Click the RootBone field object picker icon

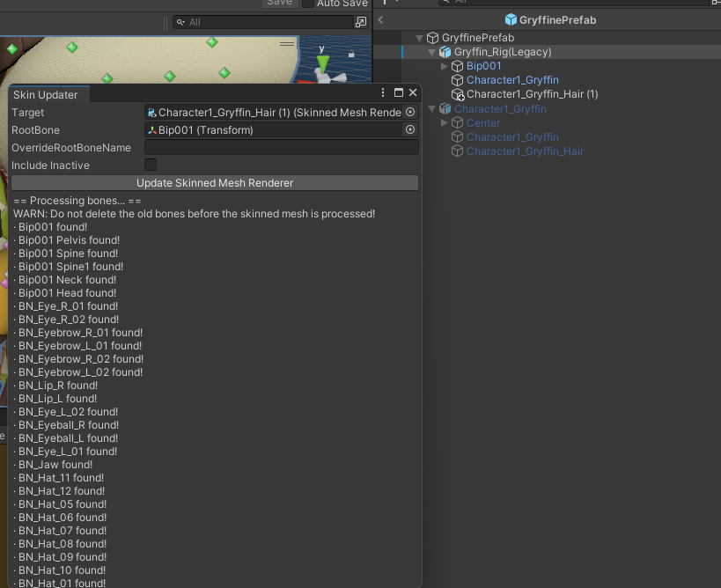410,130
